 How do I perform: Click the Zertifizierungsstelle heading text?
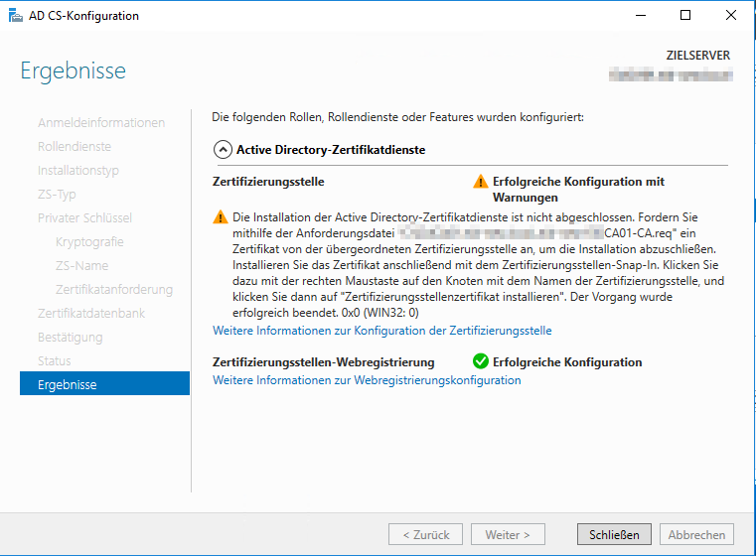coord(268,182)
